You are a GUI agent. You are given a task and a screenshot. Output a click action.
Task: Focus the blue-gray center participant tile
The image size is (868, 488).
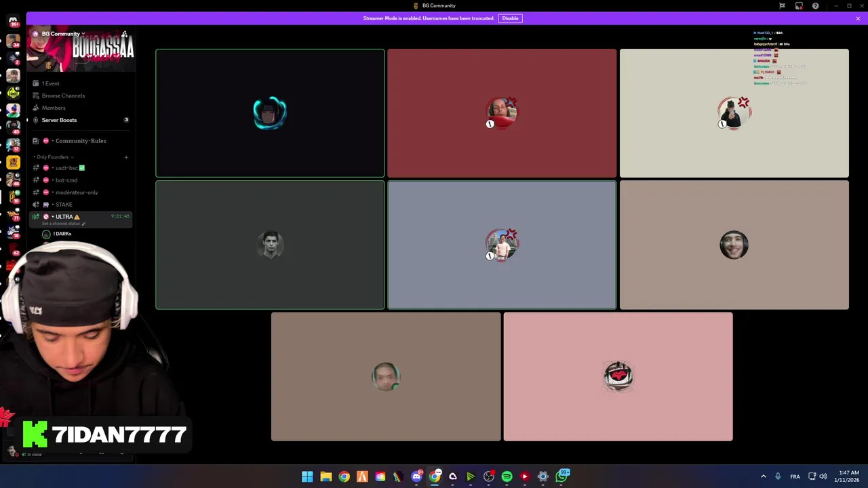(502, 245)
